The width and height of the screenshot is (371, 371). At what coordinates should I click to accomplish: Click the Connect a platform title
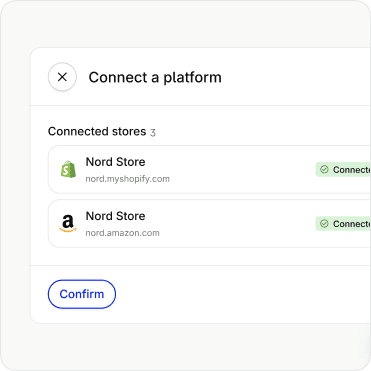coord(155,77)
